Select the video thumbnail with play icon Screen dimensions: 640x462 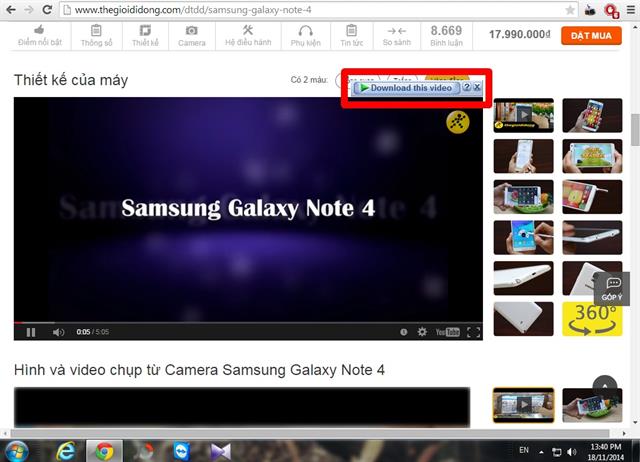(524, 115)
